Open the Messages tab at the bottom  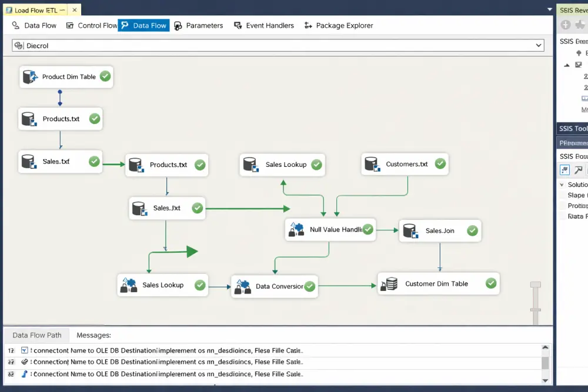pyautogui.click(x=94, y=335)
